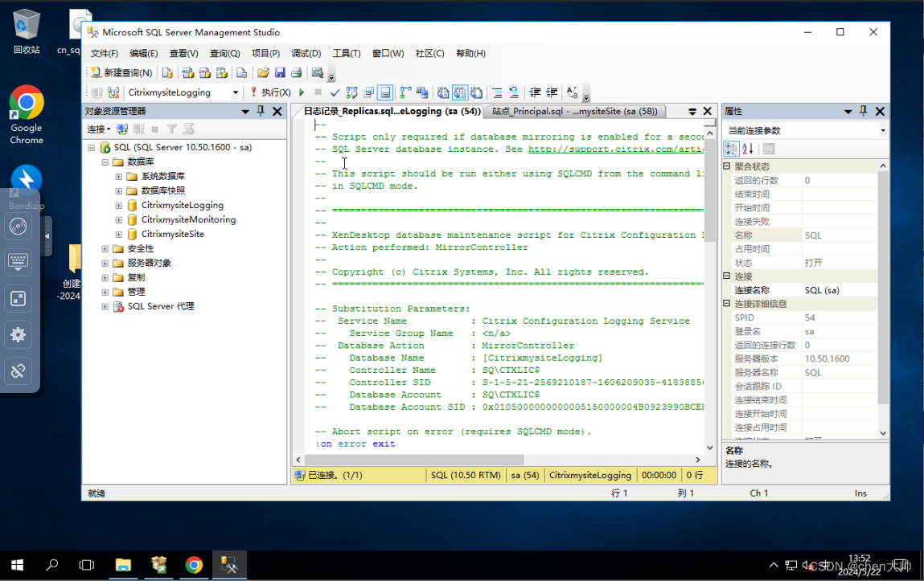Toggle alphabetical A-Z sort in properties
924x581 pixels.
tap(748, 149)
